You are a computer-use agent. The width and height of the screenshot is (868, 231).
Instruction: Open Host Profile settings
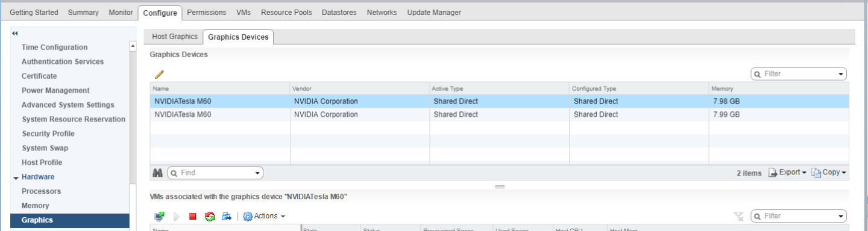pos(42,163)
